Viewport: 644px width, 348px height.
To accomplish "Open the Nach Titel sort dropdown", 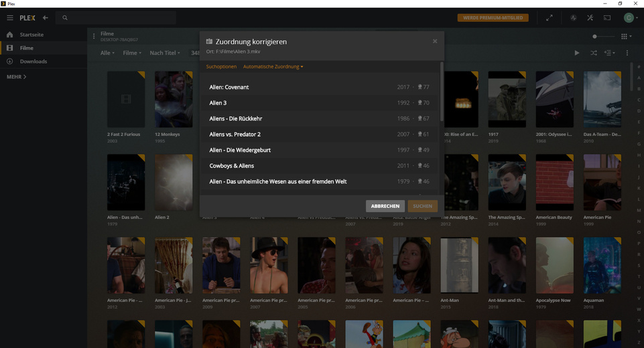I will coord(165,53).
